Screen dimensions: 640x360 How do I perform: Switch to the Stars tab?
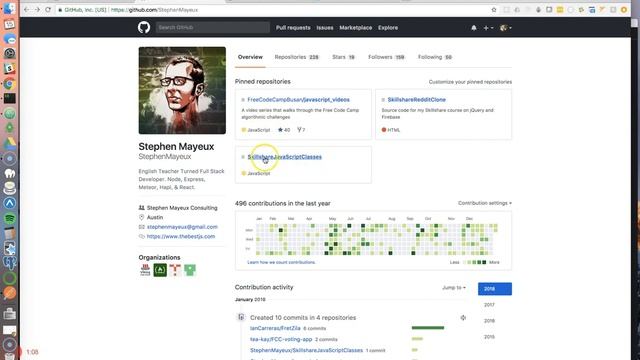click(343, 57)
